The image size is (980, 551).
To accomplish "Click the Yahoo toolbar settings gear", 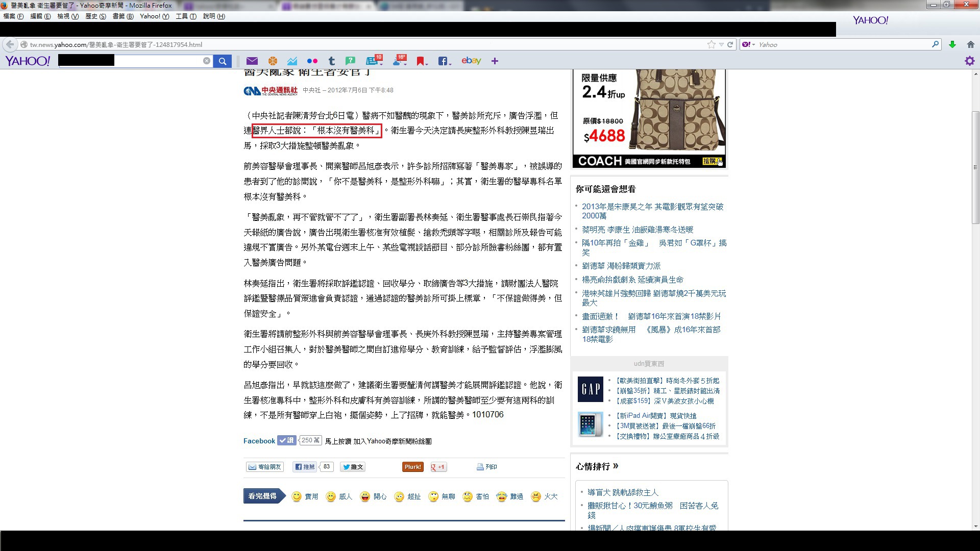I will pos(969,61).
